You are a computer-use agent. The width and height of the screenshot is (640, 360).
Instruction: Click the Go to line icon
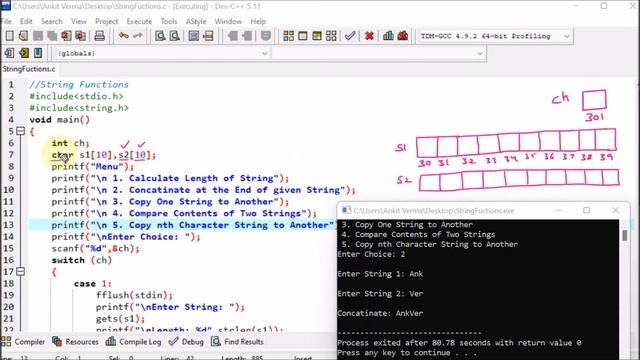[x=208, y=36]
